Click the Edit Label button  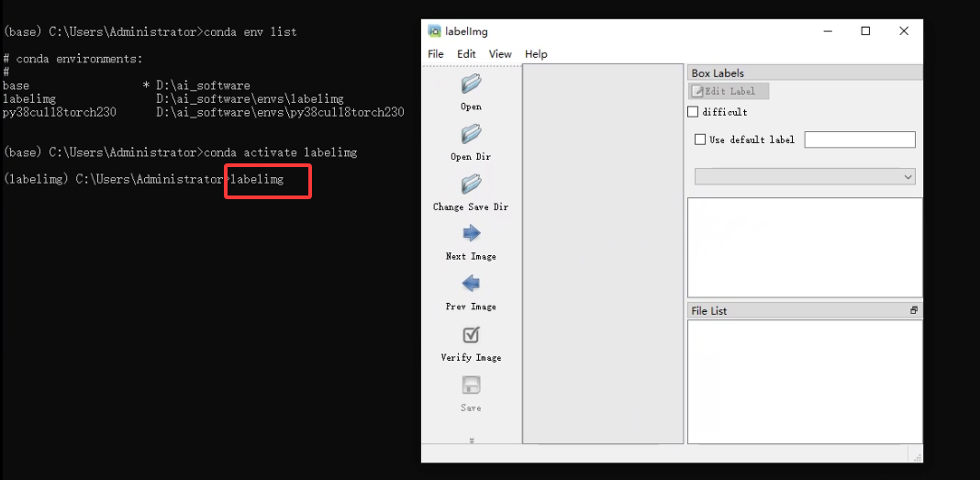pos(729,91)
